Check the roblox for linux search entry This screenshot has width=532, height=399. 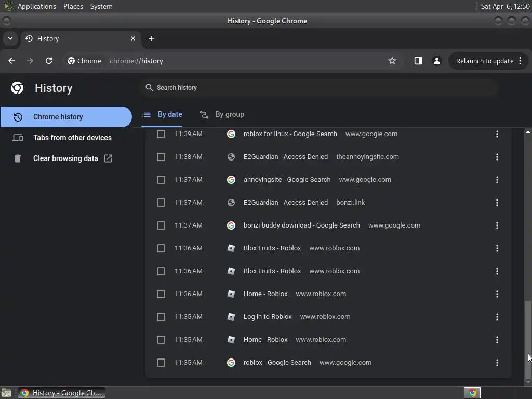tap(161, 134)
